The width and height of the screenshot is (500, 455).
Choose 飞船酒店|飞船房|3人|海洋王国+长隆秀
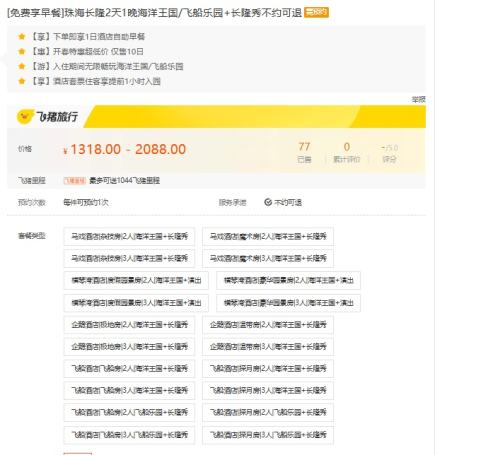[x=129, y=391]
